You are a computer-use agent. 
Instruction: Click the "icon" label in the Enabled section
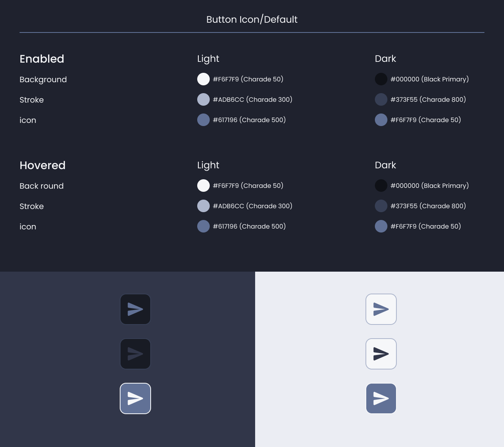28,120
